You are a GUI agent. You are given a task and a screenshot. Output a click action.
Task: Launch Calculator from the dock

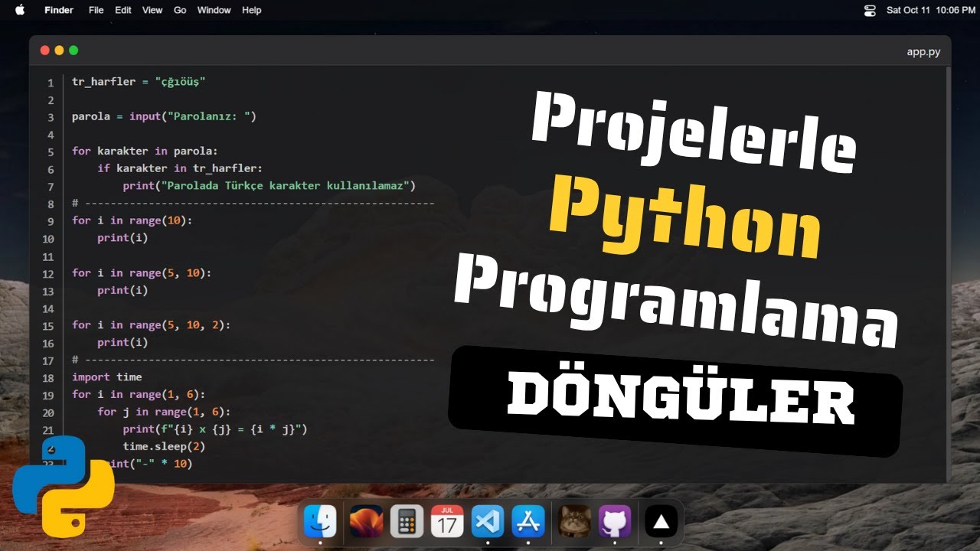coord(407,521)
